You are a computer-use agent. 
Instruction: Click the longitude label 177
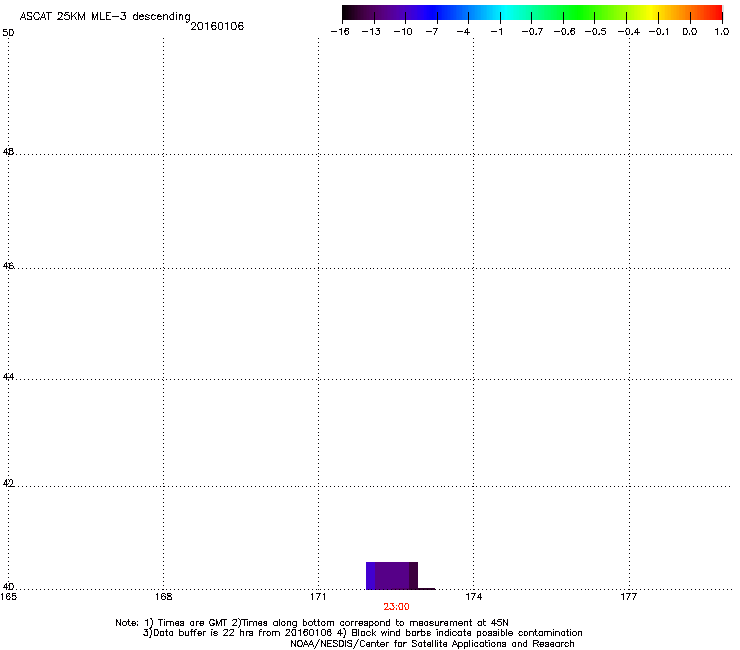(x=629, y=597)
